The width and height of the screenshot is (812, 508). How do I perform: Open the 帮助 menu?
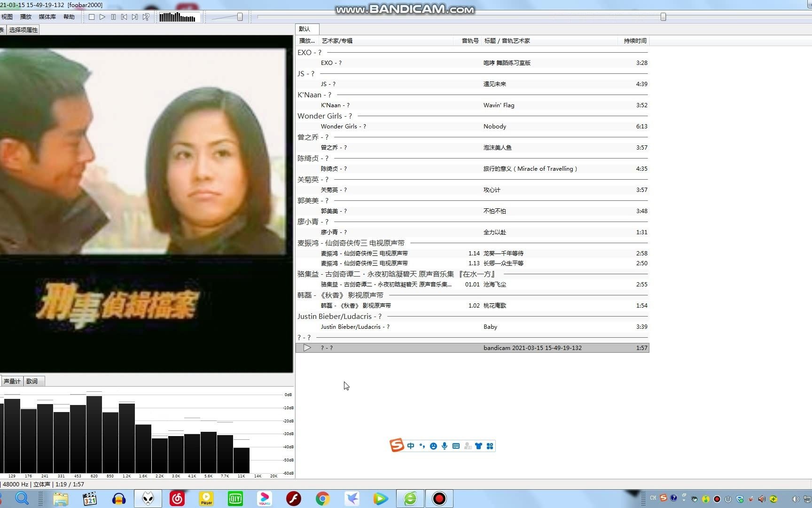(x=69, y=17)
